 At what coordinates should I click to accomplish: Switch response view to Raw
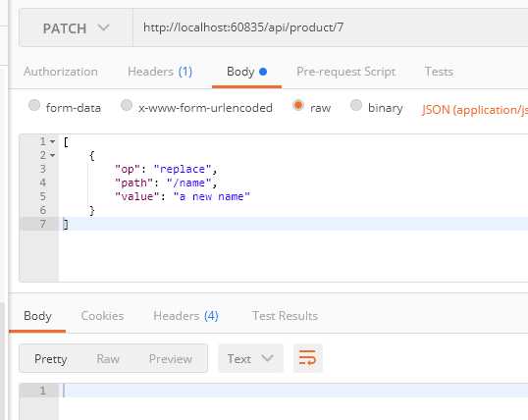tap(108, 359)
